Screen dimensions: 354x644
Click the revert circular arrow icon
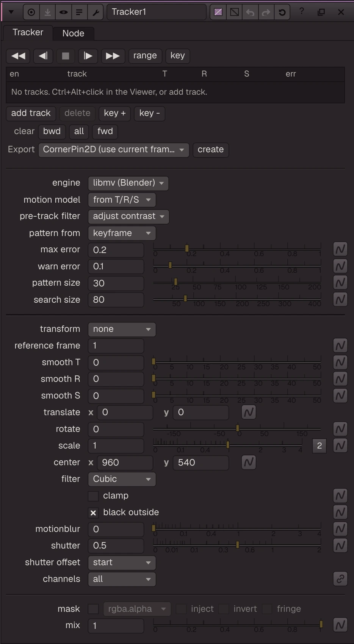(282, 12)
